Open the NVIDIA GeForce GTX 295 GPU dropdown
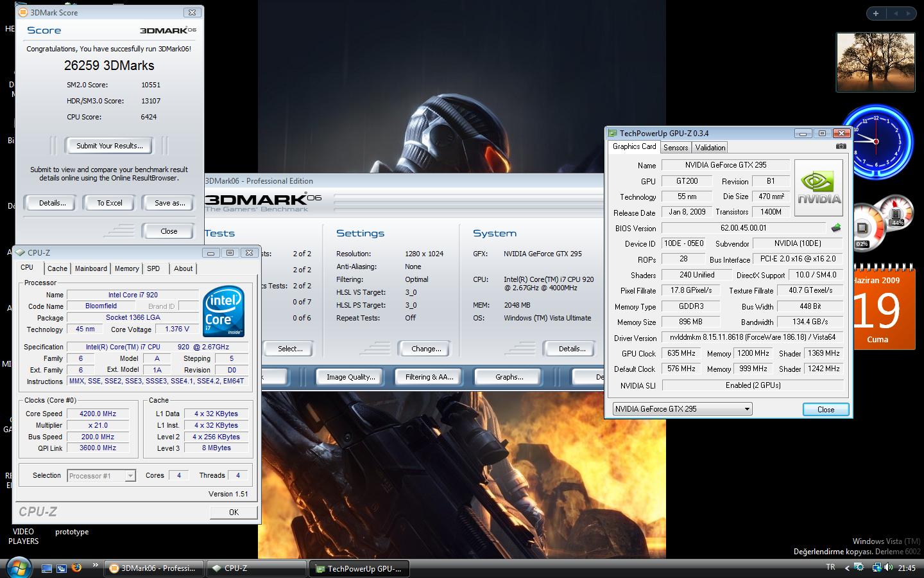924x578 pixels. pyautogui.click(x=682, y=409)
